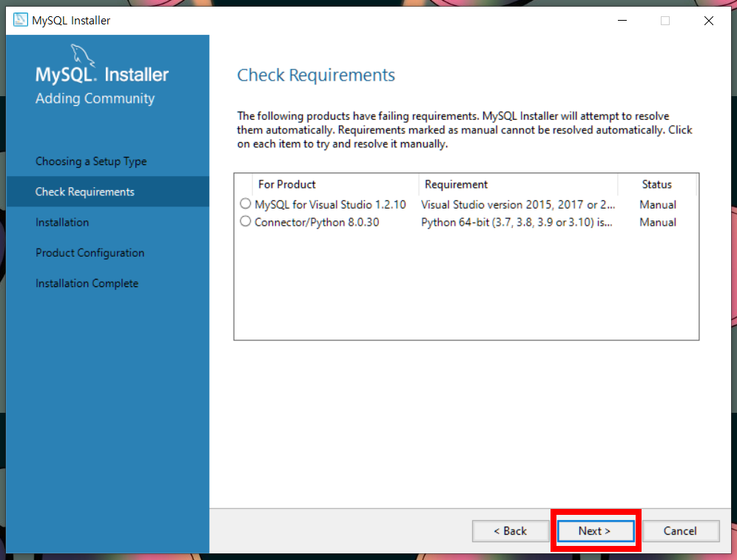Click Manual status for Visual Studio row
The height and width of the screenshot is (560, 737).
[658, 205]
